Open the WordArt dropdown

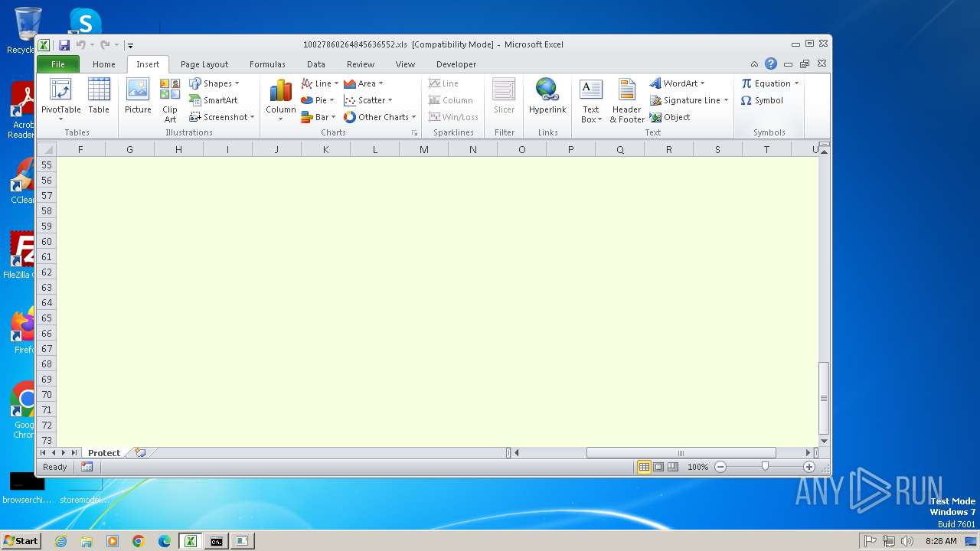pyautogui.click(x=678, y=83)
